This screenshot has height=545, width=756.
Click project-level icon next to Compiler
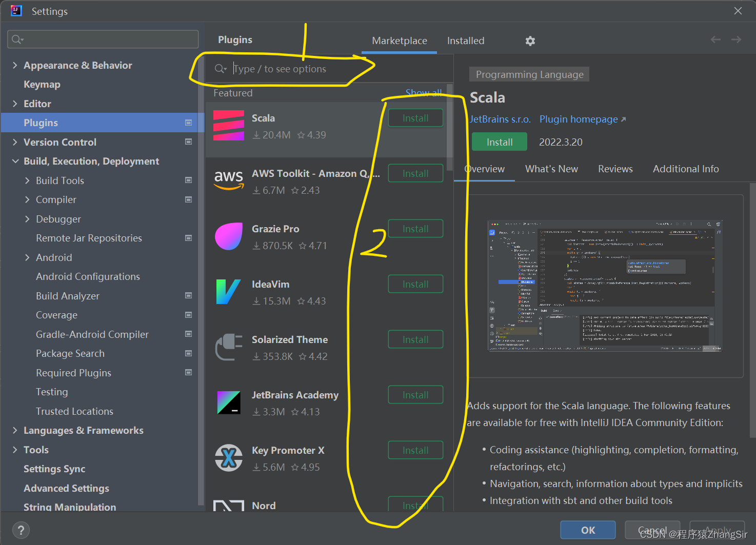188,199
